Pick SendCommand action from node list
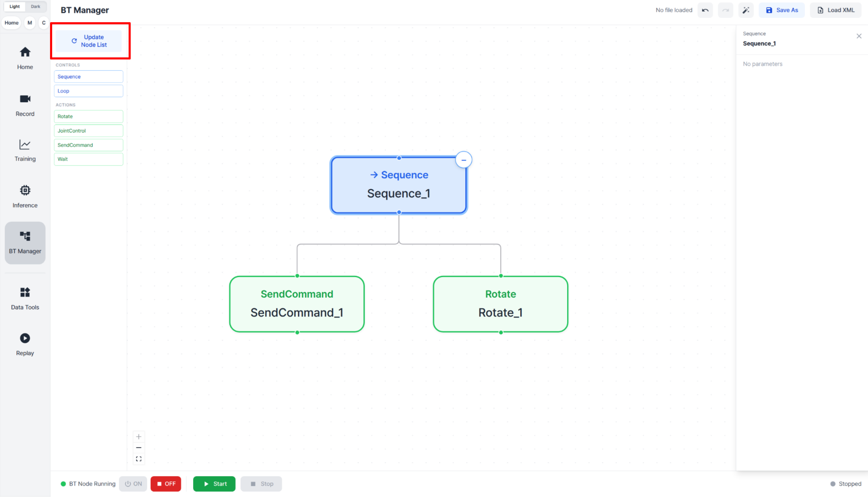Image resolution: width=868 pixels, height=497 pixels. coord(88,145)
